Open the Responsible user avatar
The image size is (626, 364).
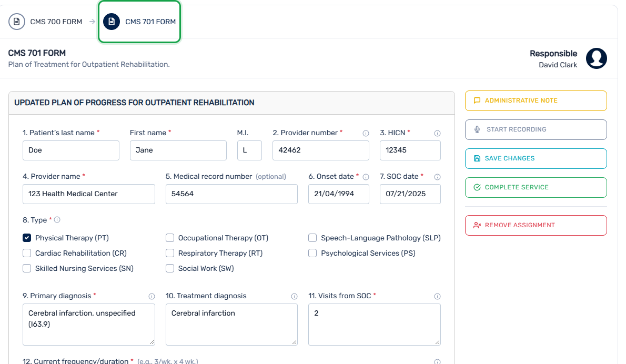click(x=597, y=59)
